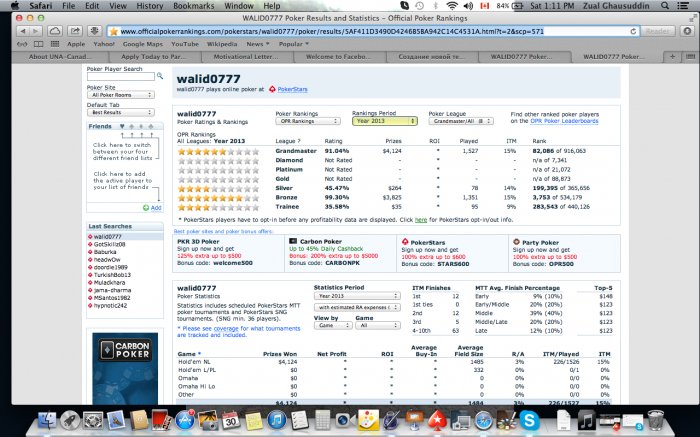
Task: Open Statistics Period 'Year 2013' dropdown
Action: 357,296
